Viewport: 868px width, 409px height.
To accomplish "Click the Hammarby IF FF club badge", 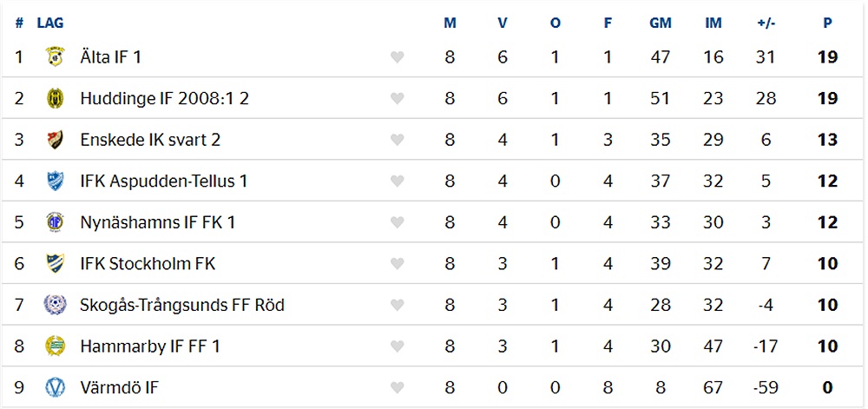I will [x=55, y=346].
